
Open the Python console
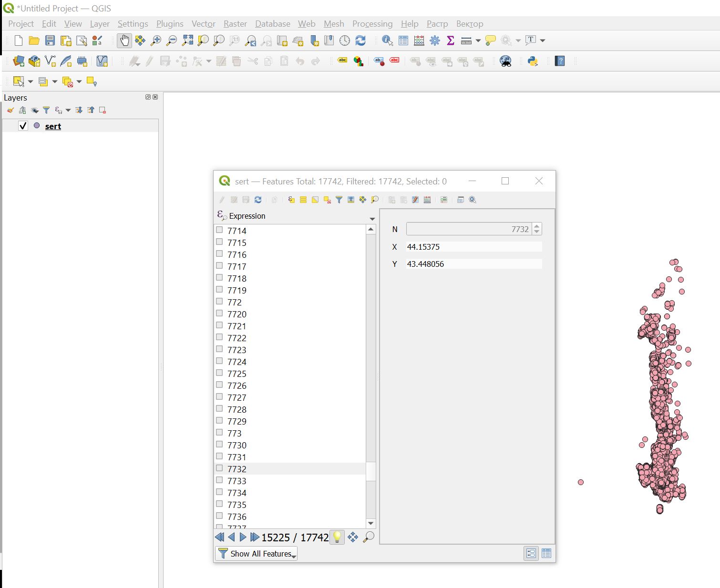click(x=533, y=61)
